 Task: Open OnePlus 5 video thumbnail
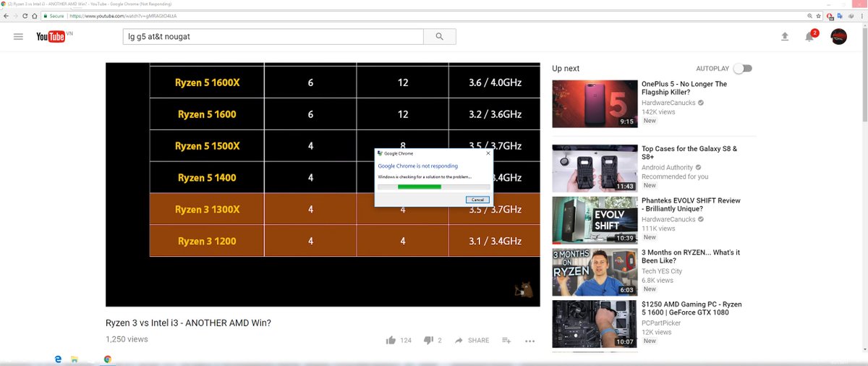(595, 103)
